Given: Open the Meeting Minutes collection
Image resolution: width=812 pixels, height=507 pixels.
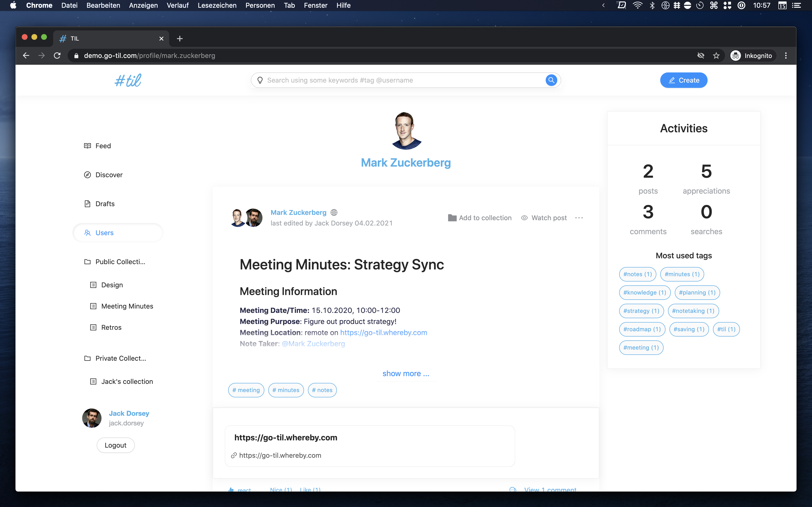Looking at the screenshot, I should (127, 306).
